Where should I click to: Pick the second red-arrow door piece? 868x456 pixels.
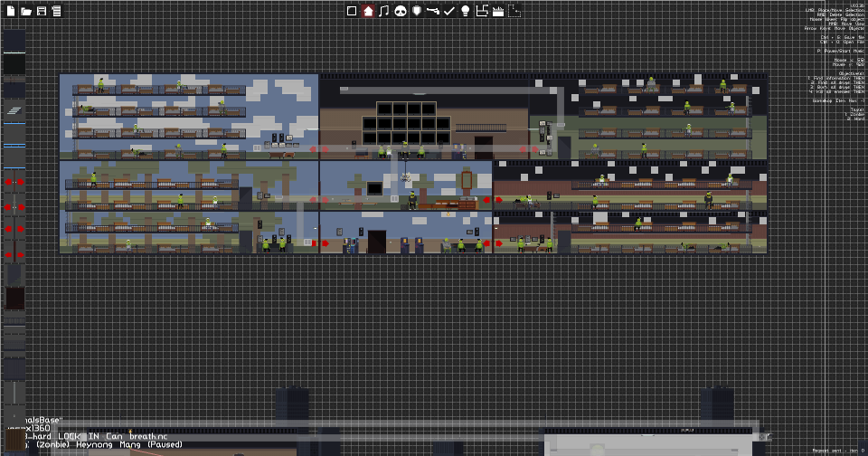point(14,207)
